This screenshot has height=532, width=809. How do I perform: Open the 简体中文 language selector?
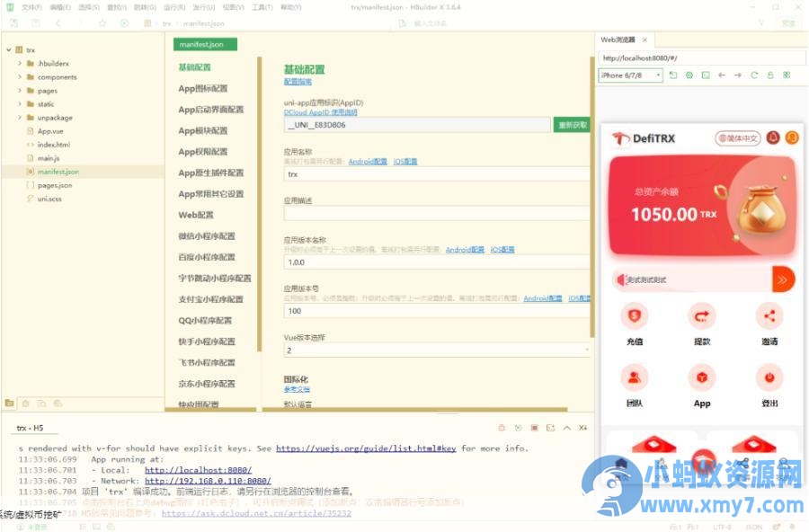(738, 138)
